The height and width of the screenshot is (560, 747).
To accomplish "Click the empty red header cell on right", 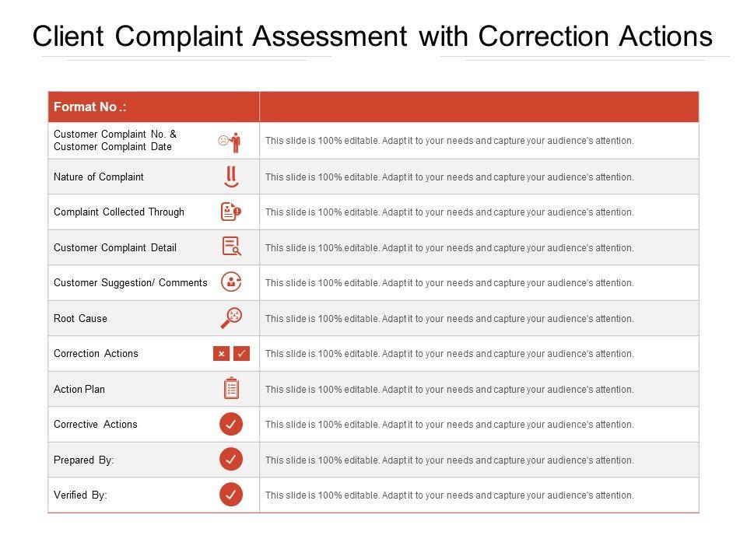I will point(479,107).
